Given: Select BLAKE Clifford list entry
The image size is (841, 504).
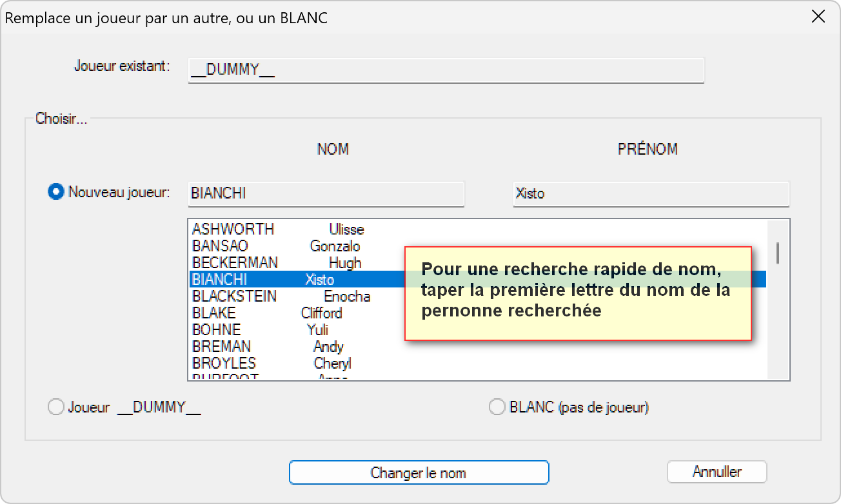Looking at the screenshot, I should (x=267, y=313).
